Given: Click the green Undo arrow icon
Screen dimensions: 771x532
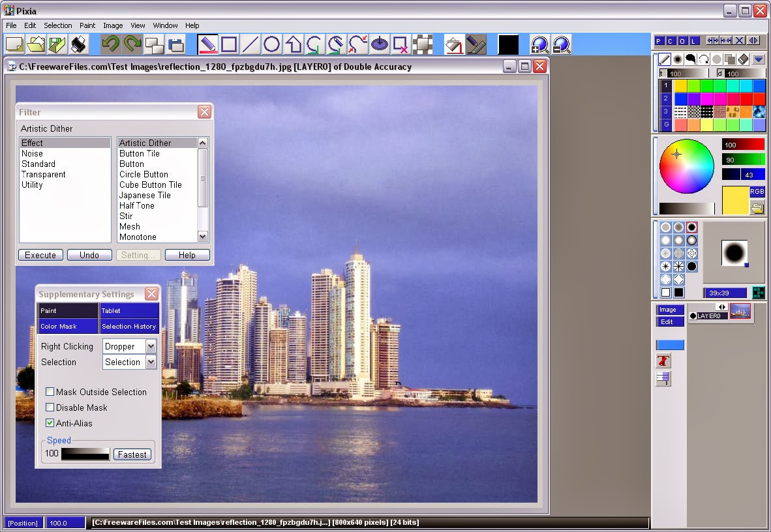Looking at the screenshot, I should coord(111,45).
